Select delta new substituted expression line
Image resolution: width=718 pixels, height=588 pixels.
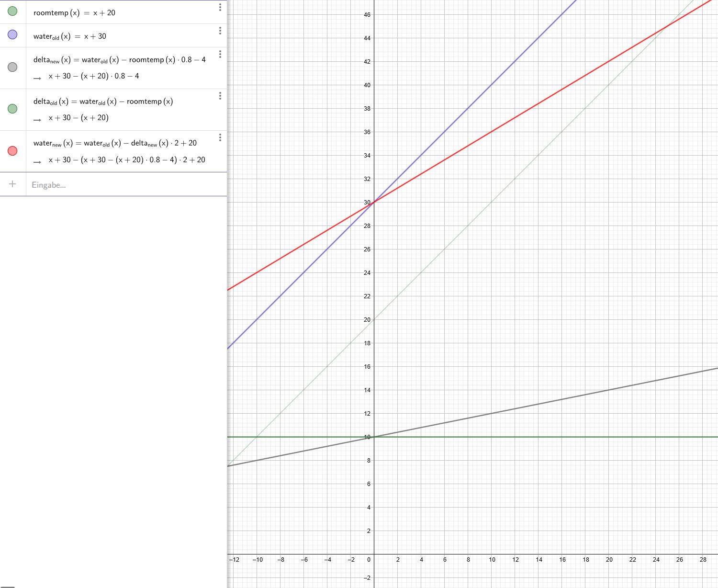(93, 76)
